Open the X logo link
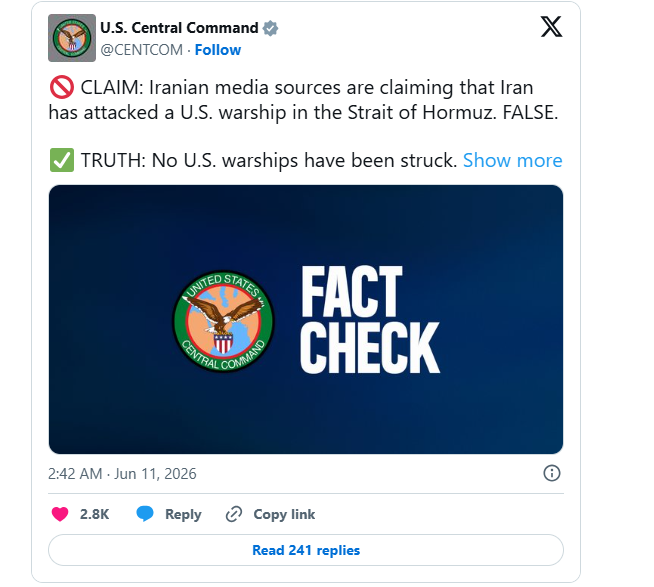 pyautogui.click(x=551, y=27)
